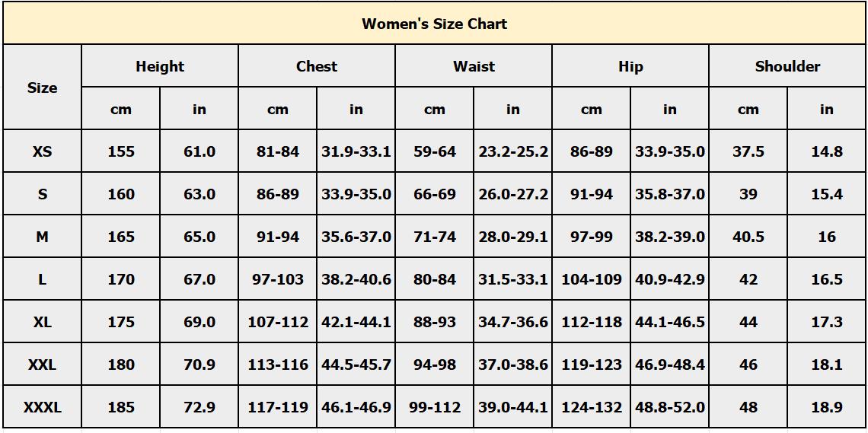Select the 99-112 waist cm cell
The image size is (868, 433).
pos(435,407)
